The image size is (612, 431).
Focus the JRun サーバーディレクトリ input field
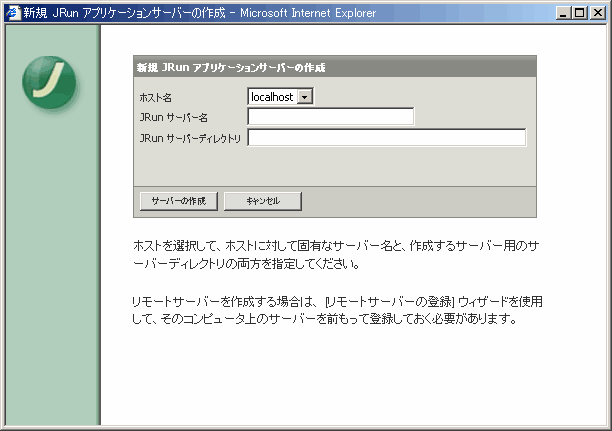click(387, 137)
